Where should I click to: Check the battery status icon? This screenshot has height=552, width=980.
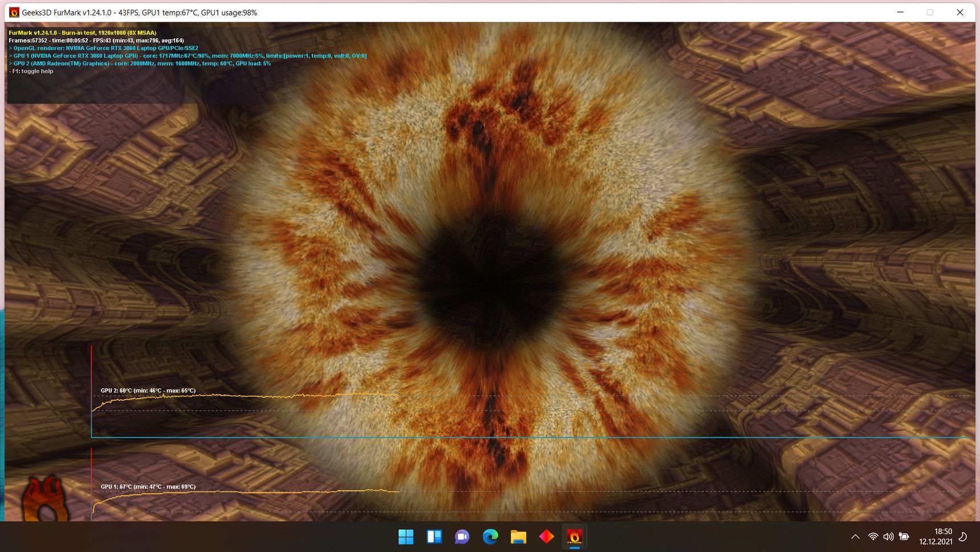(904, 537)
